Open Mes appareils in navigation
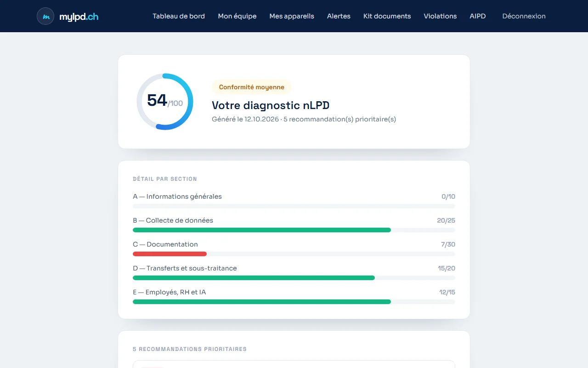 (292, 16)
